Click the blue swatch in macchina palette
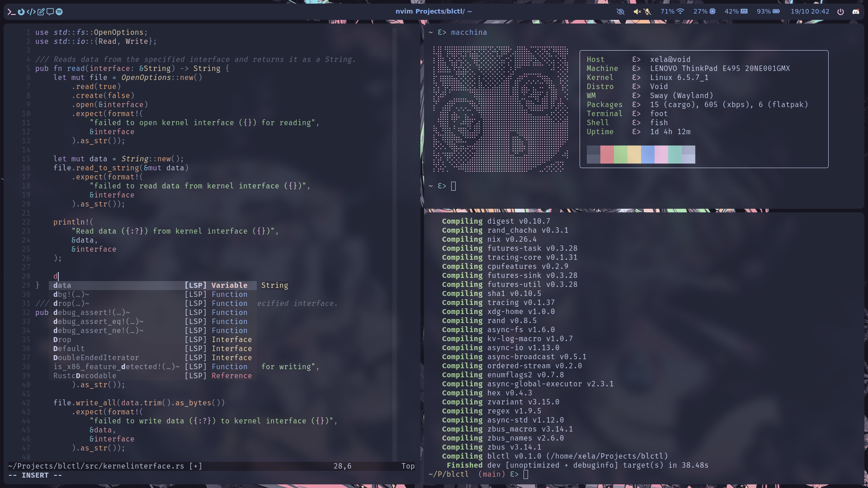This screenshot has width=868, height=488. pos(648,155)
